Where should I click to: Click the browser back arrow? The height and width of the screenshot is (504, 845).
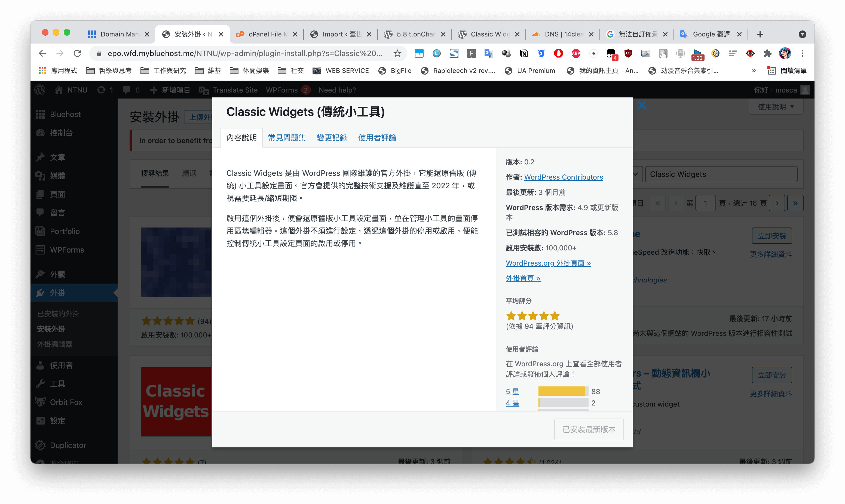pos(42,53)
